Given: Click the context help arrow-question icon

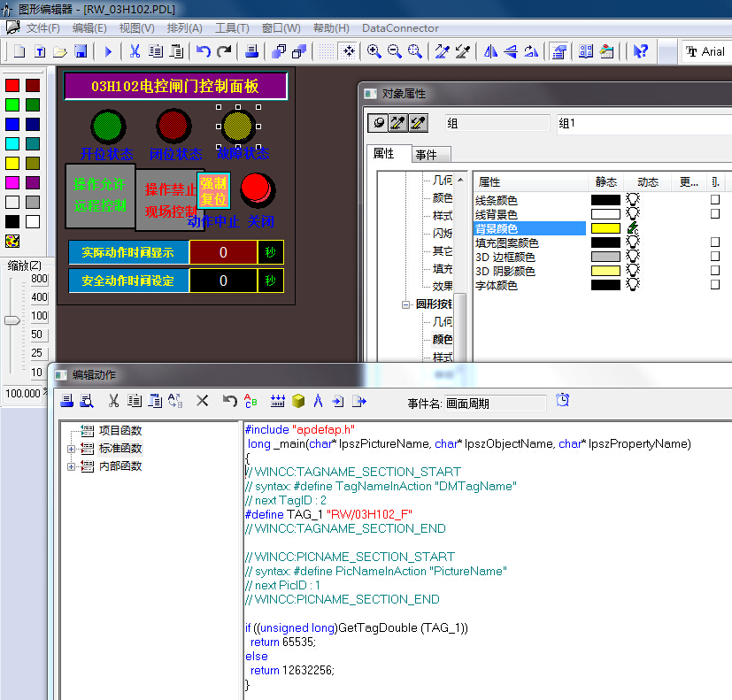Looking at the screenshot, I should click(x=640, y=52).
